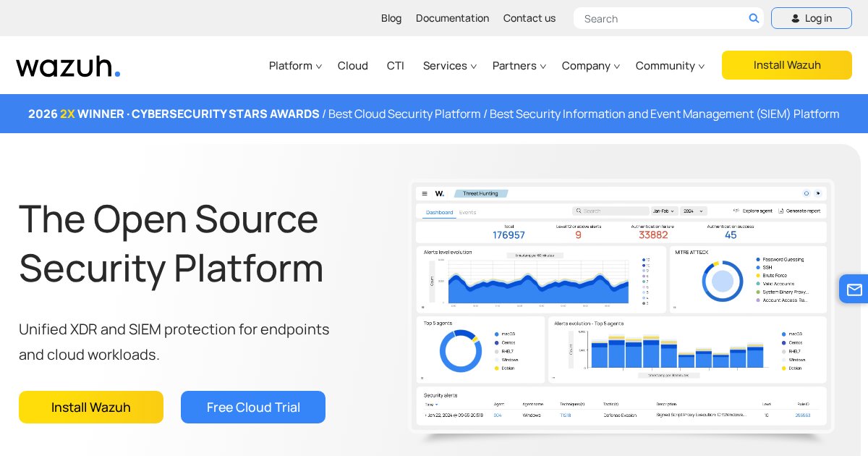The width and height of the screenshot is (868, 456).
Task: Click the SSH legend entry
Action: click(x=764, y=267)
